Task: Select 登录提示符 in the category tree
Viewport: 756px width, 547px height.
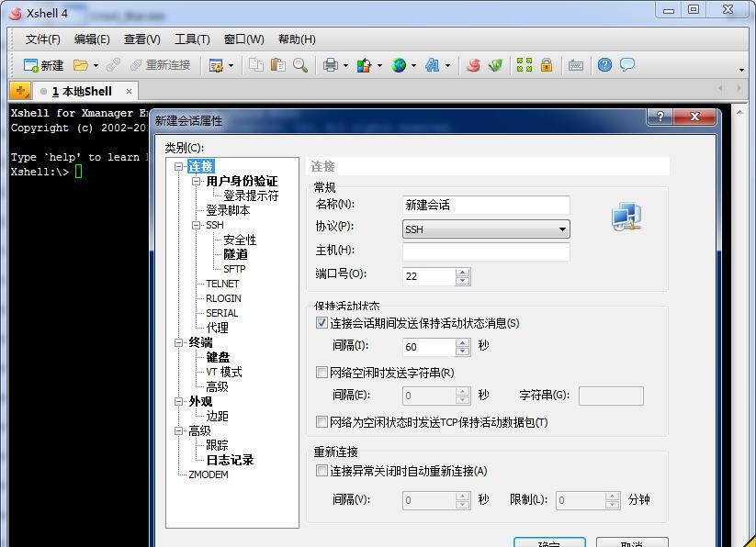Action: tap(251, 195)
